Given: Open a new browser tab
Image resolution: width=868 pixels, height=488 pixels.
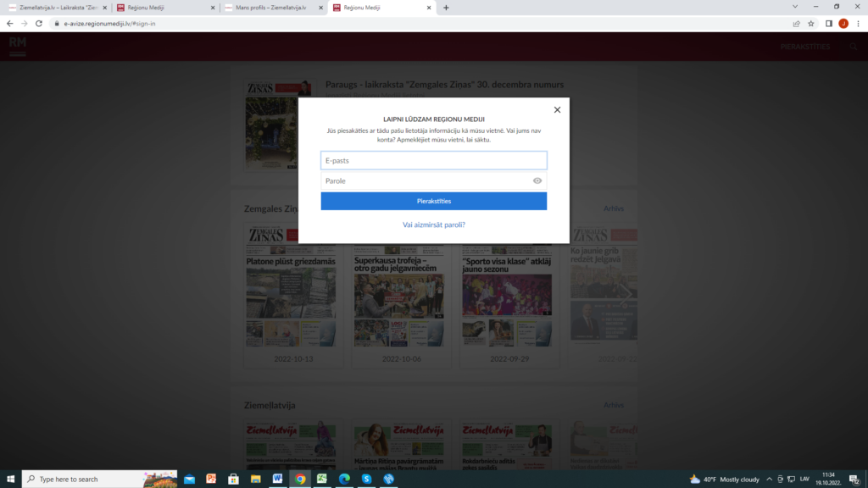Looking at the screenshot, I should (447, 8).
